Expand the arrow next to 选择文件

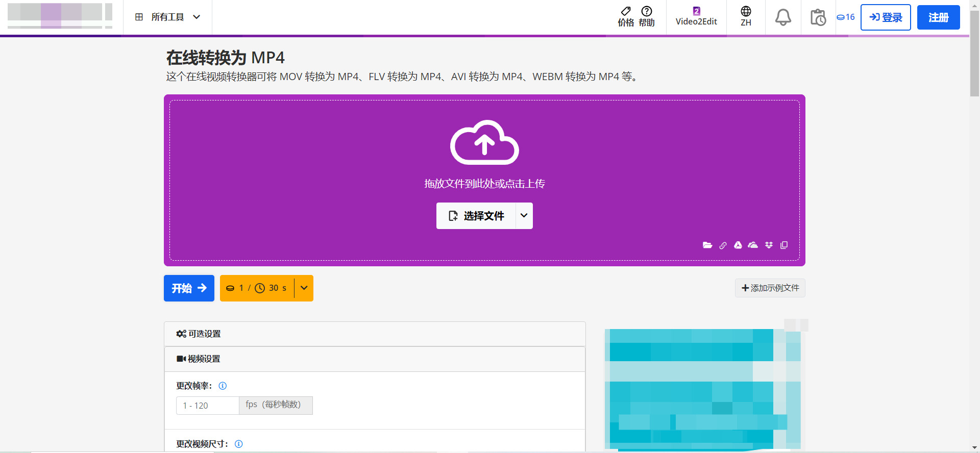point(524,216)
